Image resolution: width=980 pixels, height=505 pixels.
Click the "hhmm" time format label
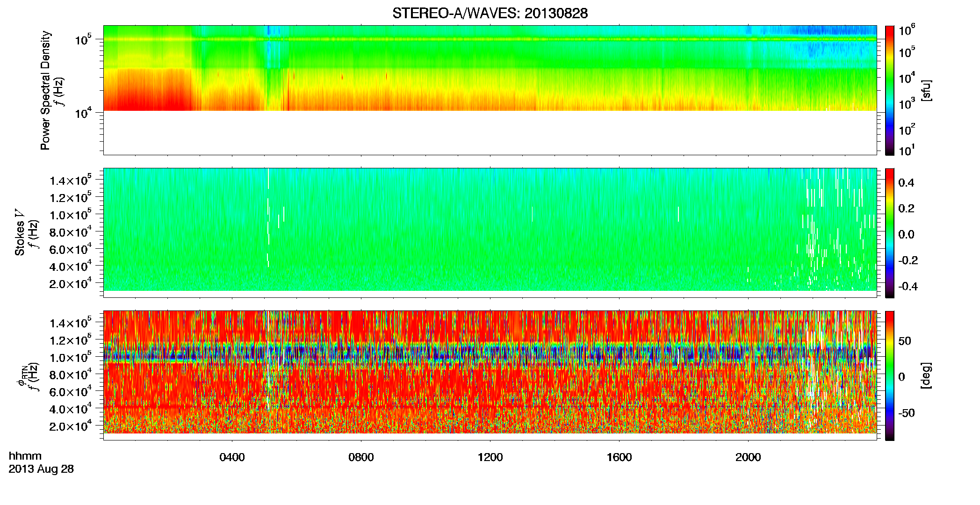click(x=25, y=456)
